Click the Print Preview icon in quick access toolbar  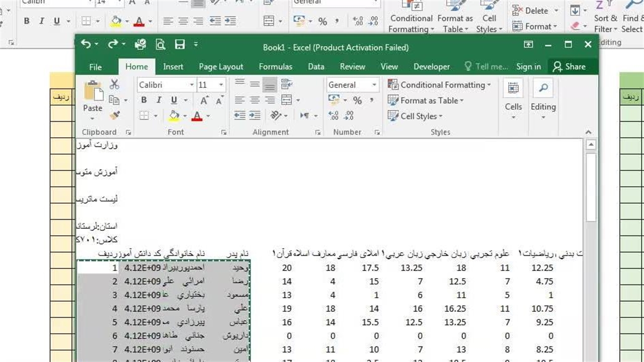(x=160, y=45)
